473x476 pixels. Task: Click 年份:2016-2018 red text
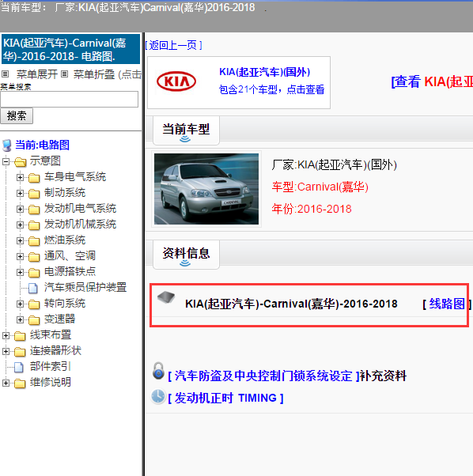[x=312, y=209]
